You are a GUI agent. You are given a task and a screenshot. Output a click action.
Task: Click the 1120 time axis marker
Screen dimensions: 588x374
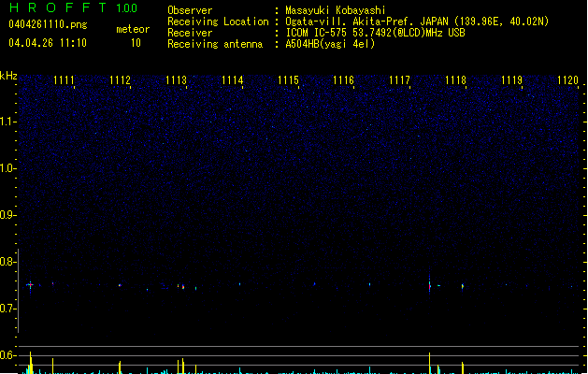click(567, 80)
